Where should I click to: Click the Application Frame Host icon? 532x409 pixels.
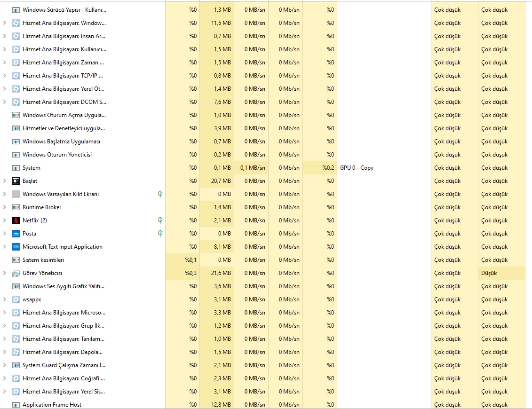[x=16, y=405]
